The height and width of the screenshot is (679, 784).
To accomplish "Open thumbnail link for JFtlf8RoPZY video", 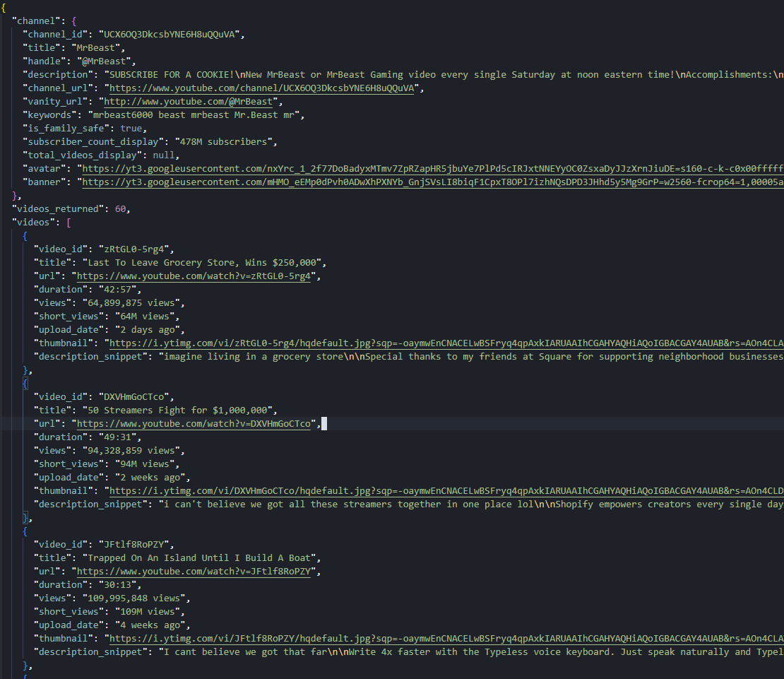I will pos(446,639).
